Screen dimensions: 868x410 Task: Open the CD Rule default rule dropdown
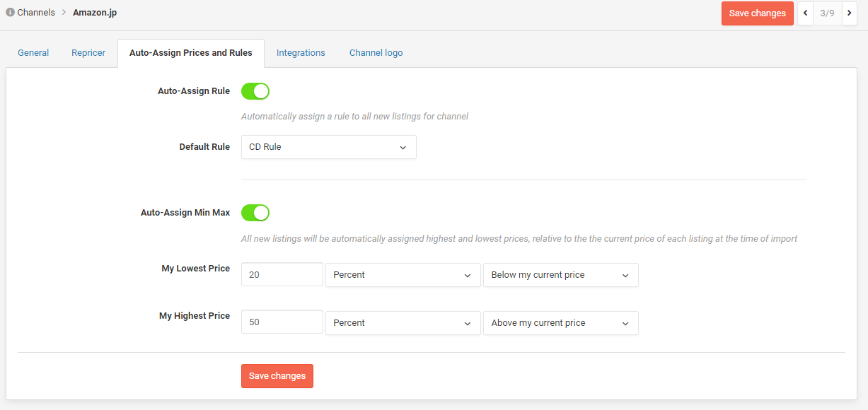tap(328, 147)
